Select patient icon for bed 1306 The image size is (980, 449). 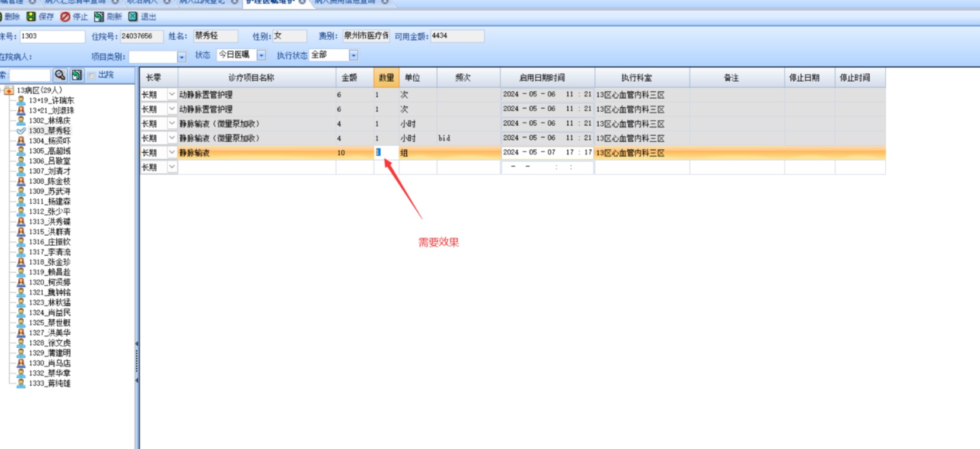21,161
